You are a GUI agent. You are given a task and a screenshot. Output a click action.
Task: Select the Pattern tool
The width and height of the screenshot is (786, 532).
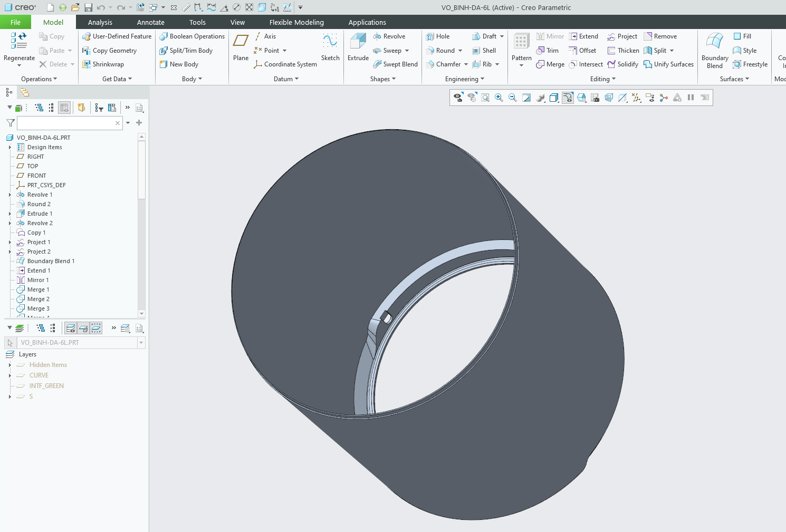(521, 46)
